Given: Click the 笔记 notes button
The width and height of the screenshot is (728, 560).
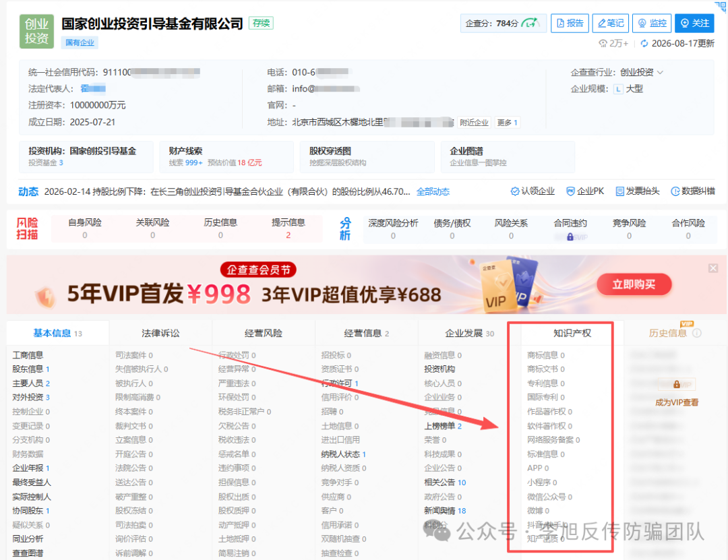Looking at the screenshot, I should pos(611,23).
